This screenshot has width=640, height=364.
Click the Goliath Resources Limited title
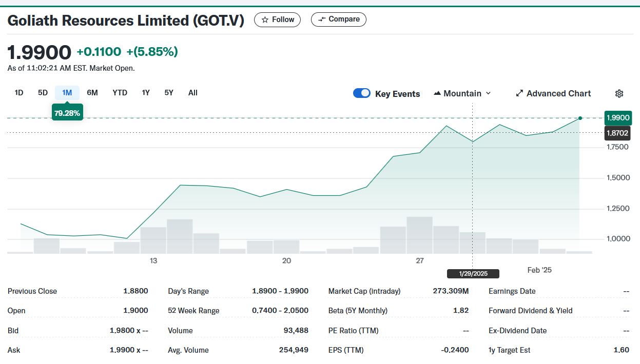click(126, 21)
